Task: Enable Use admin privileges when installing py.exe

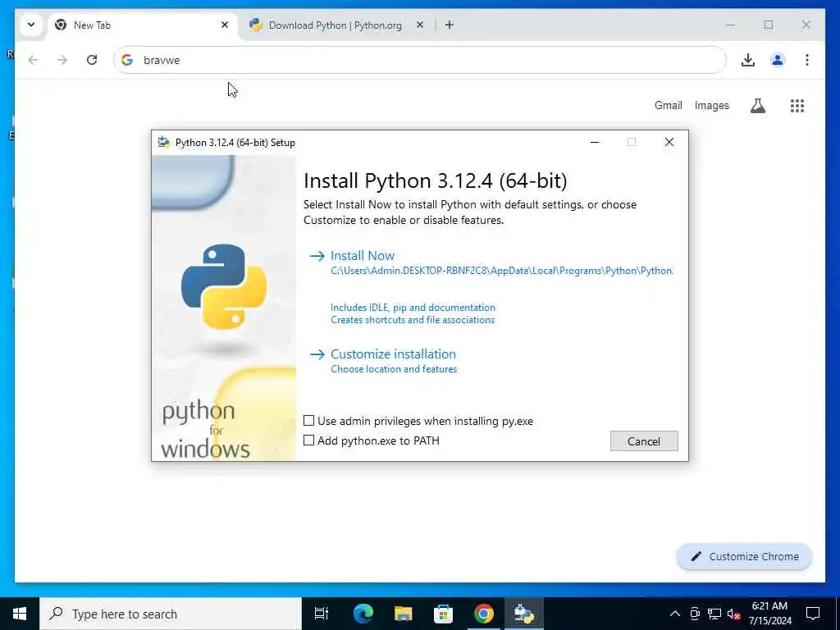Action: point(418,421)
